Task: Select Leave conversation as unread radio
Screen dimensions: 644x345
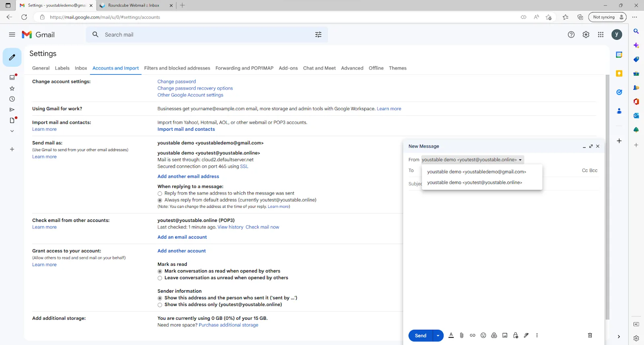Action: coord(160,278)
